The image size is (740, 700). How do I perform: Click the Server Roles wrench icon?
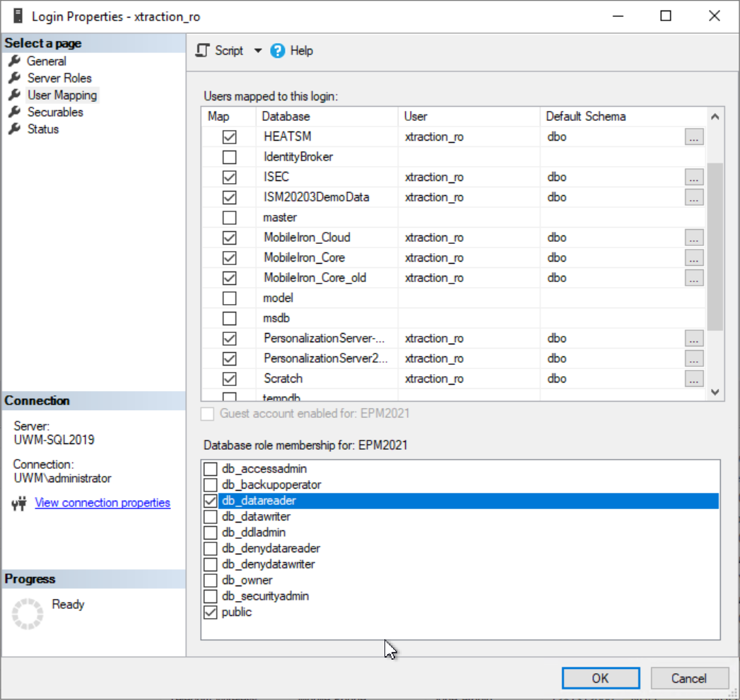point(16,78)
